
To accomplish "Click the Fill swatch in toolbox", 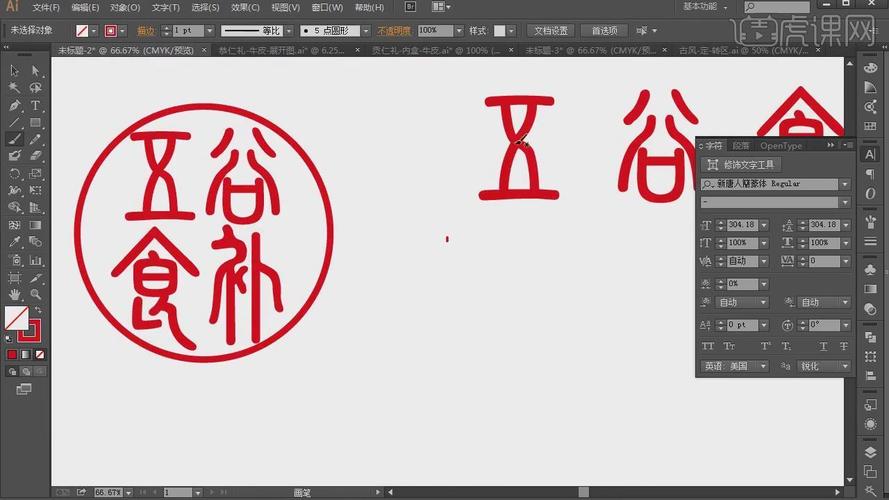I will (x=16, y=318).
